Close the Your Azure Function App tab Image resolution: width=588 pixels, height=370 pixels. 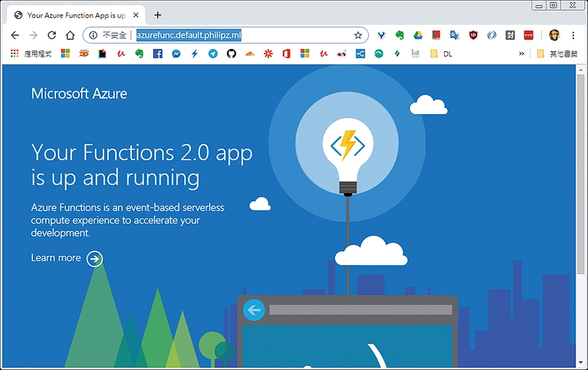pos(136,15)
